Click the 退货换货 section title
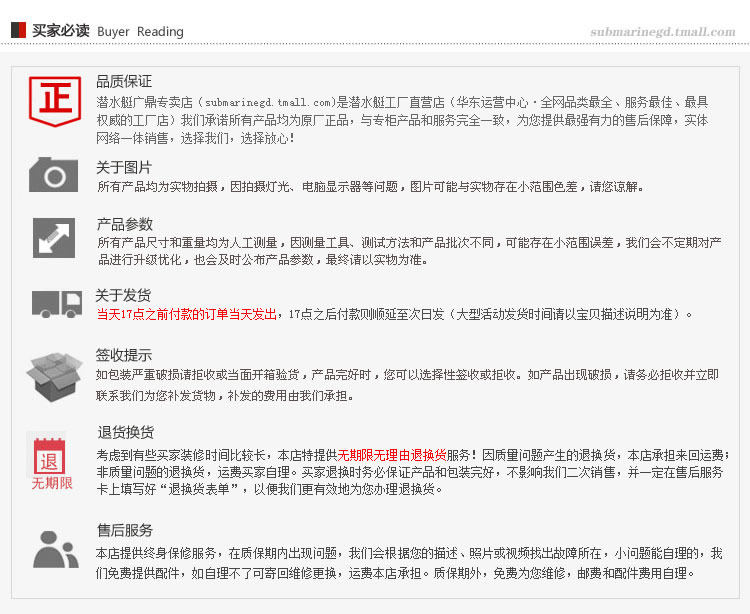 click(x=126, y=432)
